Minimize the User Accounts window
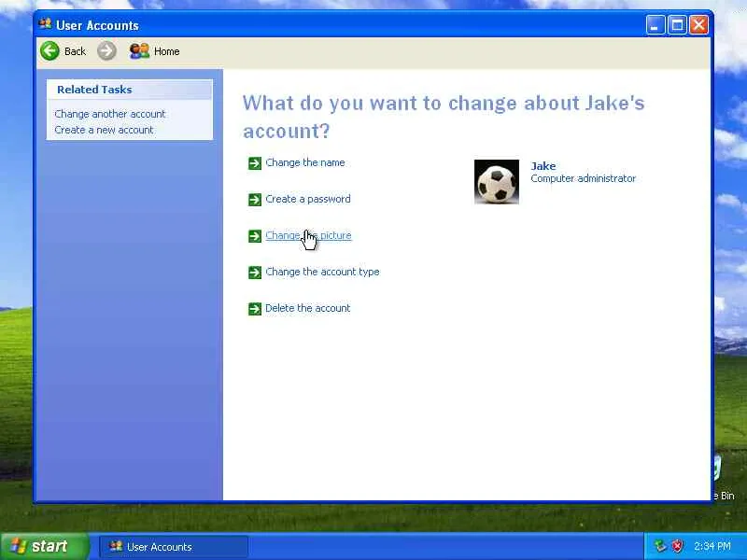The image size is (747, 560). click(655, 25)
